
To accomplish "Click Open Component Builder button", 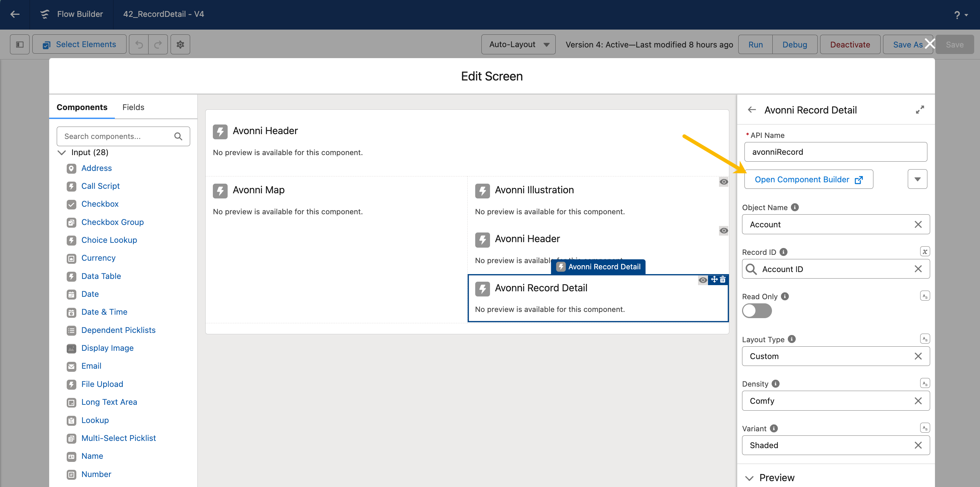I will point(808,180).
